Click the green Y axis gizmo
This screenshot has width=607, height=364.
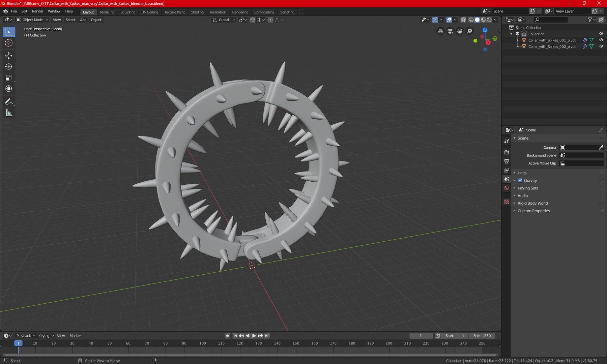click(495, 39)
